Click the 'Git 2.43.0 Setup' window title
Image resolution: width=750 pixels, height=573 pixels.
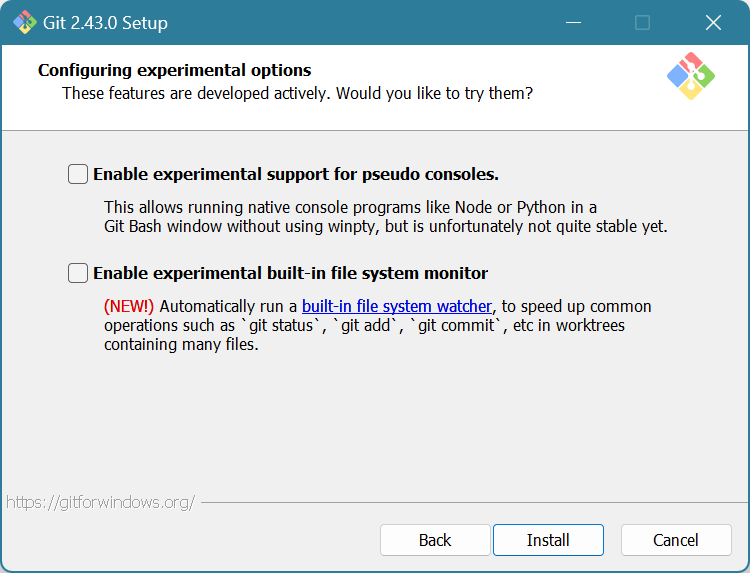coord(105,23)
